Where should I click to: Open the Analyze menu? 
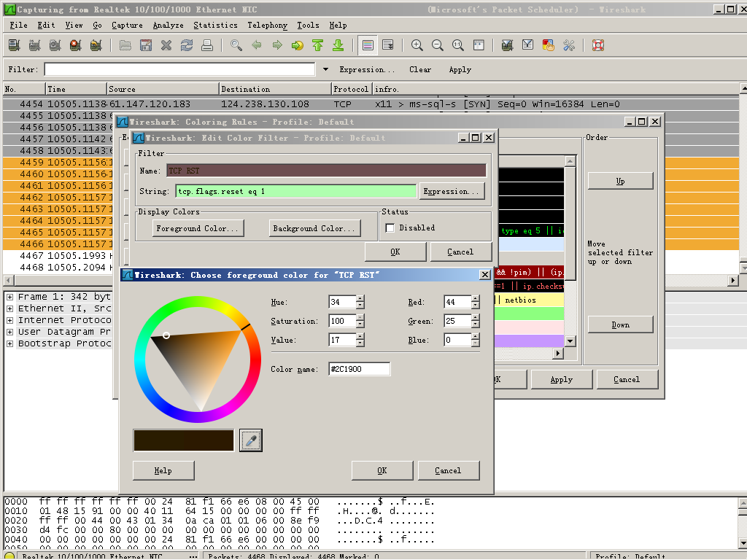(x=169, y=26)
